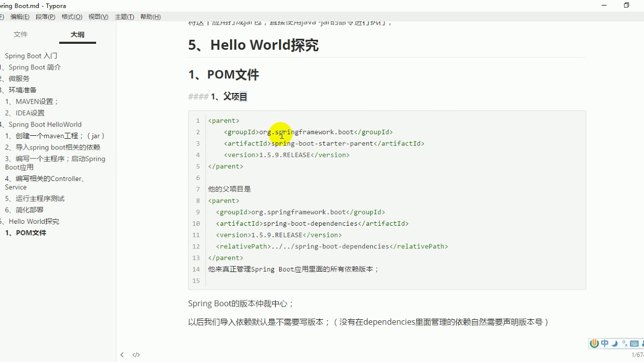The width and height of the screenshot is (644, 362).
Task: Click the word count status 1/67
Action: click(x=637, y=355)
